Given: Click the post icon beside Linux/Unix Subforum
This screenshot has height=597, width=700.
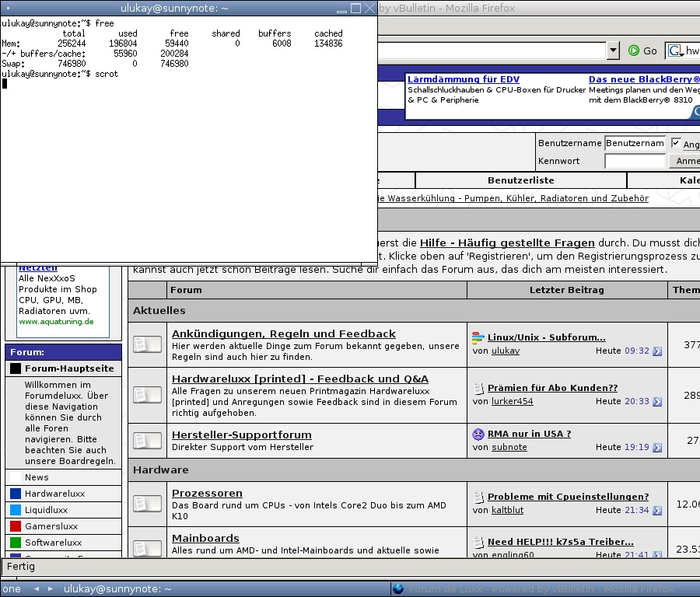Looking at the screenshot, I should 478,338.
